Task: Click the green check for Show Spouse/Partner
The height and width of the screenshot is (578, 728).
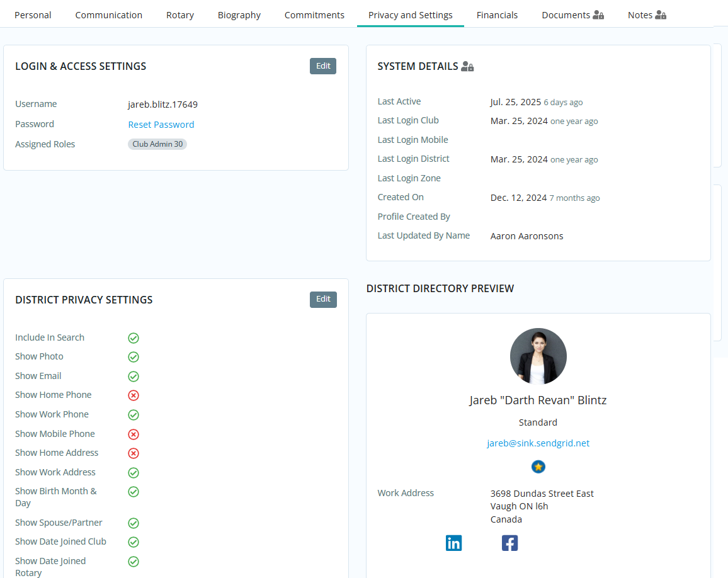Action: point(134,524)
